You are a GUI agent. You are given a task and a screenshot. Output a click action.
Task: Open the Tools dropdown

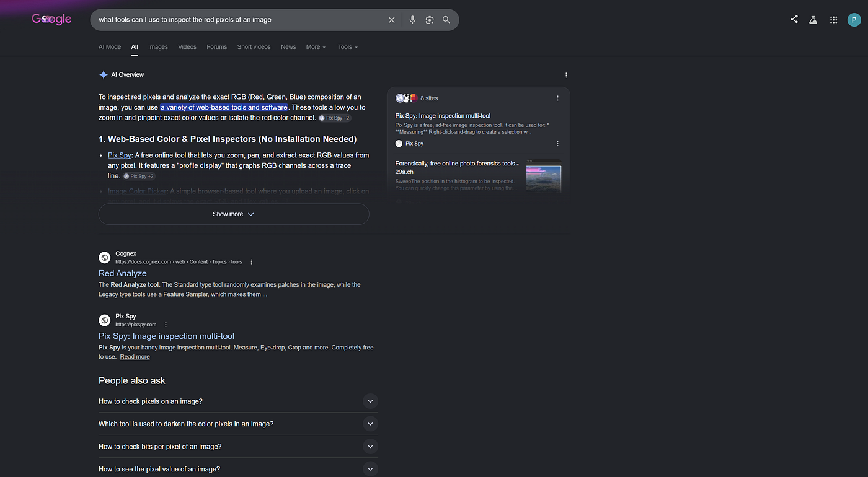(348, 47)
